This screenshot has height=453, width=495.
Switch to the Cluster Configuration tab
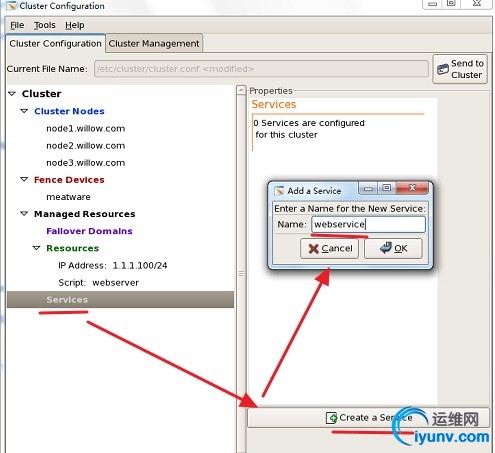click(55, 44)
